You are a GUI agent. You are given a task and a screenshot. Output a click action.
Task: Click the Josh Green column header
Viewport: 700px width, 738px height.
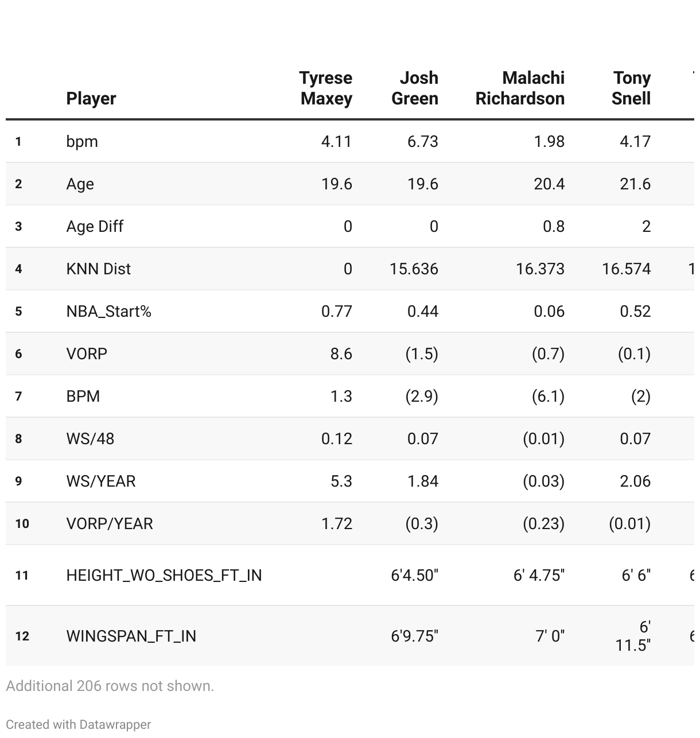pos(414,88)
